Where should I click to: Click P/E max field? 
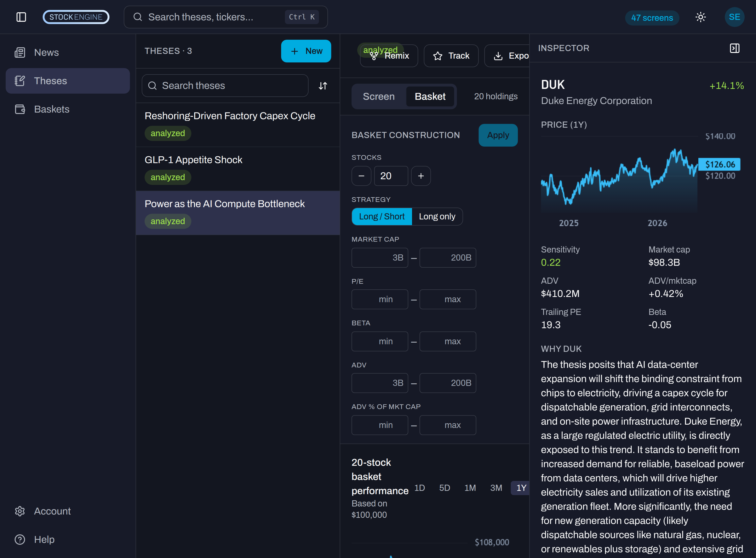(448, 299)
